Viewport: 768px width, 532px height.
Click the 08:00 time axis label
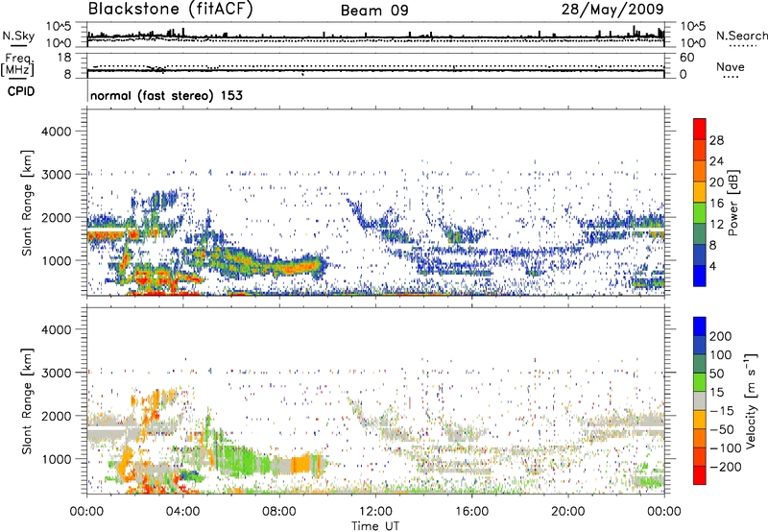pyautogui.click(x=279, y=512)
